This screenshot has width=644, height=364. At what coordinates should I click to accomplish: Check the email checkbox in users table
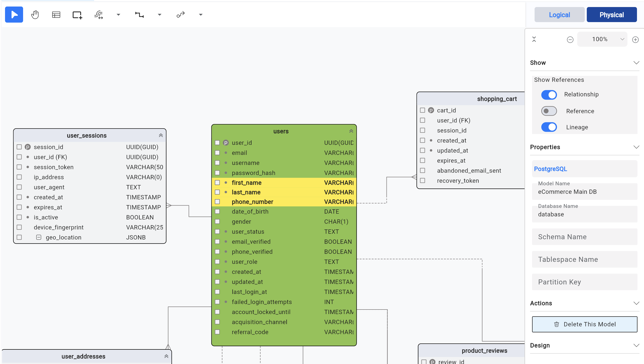(x=217, y=152)
